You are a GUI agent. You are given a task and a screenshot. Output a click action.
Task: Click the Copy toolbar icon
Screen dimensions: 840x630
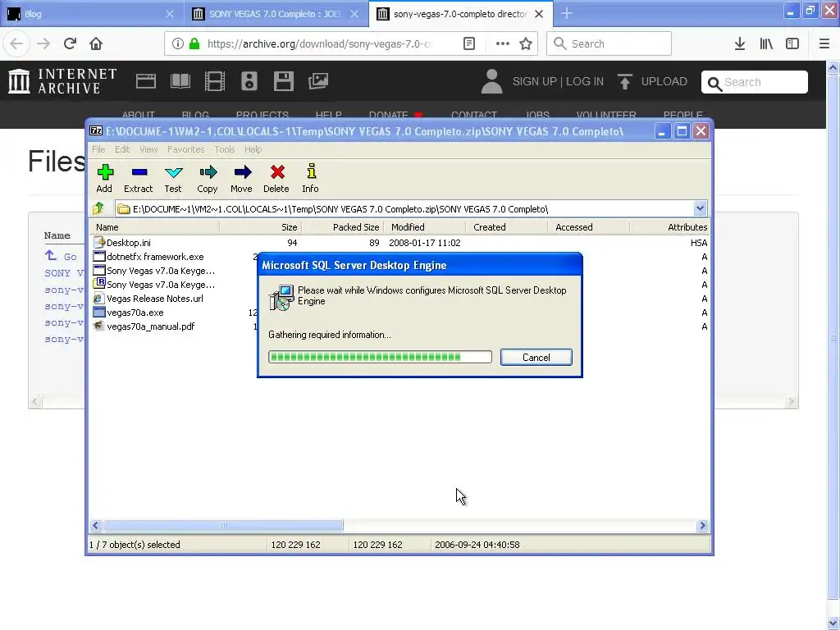click(x=208, y=178)
